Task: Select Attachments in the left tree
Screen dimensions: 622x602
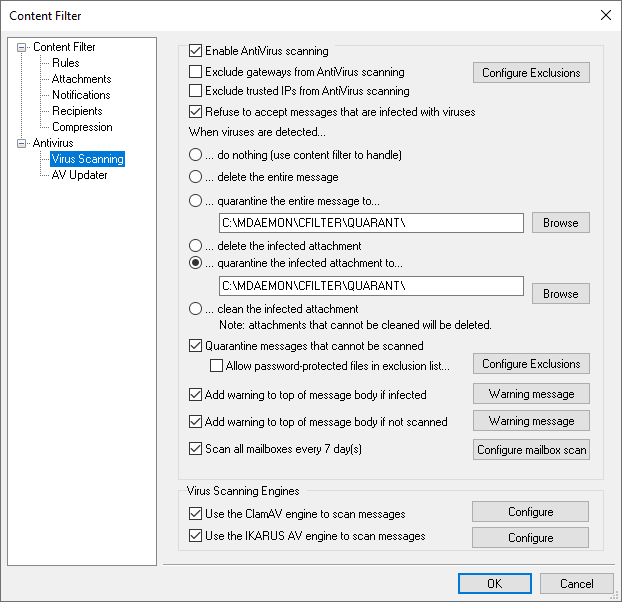Action: click(x=81, y=79)
